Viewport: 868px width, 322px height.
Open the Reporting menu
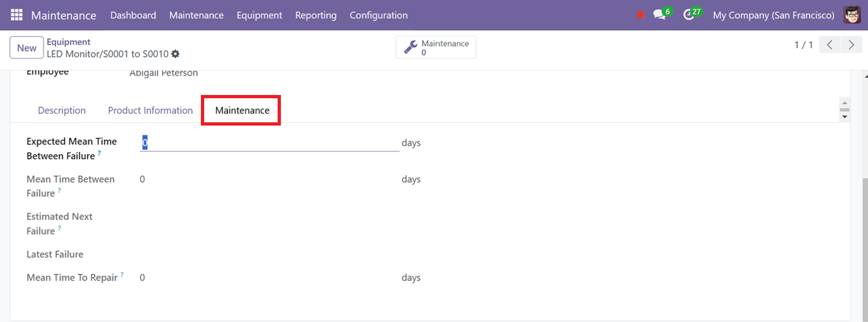pos(316,15)
